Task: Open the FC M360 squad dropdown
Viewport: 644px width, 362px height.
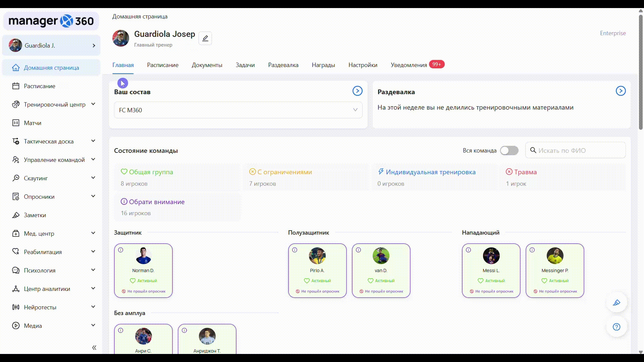Action: point(238,110)
